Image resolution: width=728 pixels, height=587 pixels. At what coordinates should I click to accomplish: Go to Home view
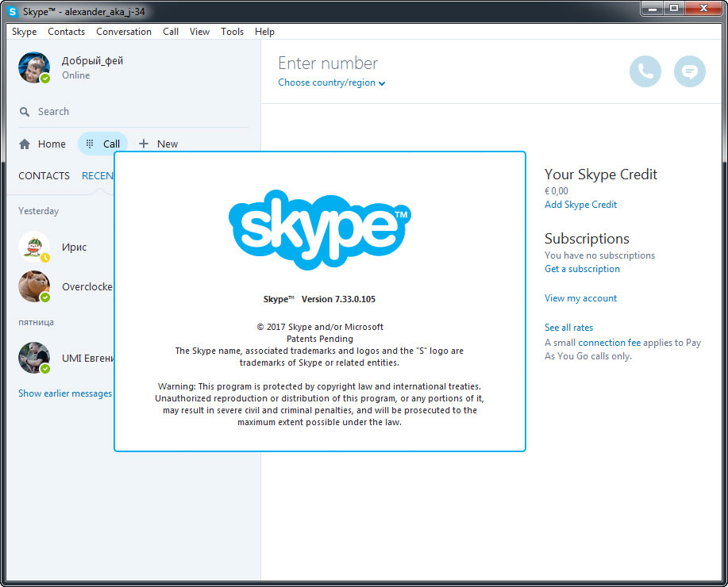point(42,144)
